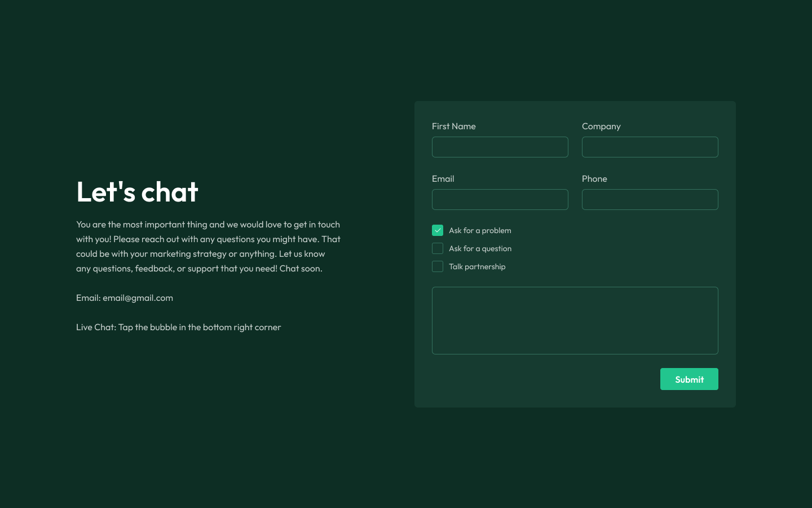This screenshot has height=508, width=812.
Task: Click the 'Ask for a problem' label text
Action: click(480, 230)
